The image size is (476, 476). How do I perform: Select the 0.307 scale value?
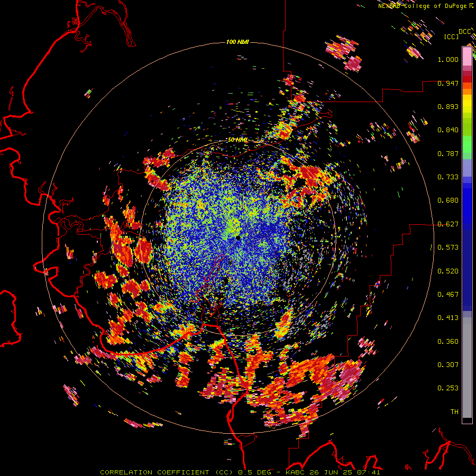coord(448,365)
